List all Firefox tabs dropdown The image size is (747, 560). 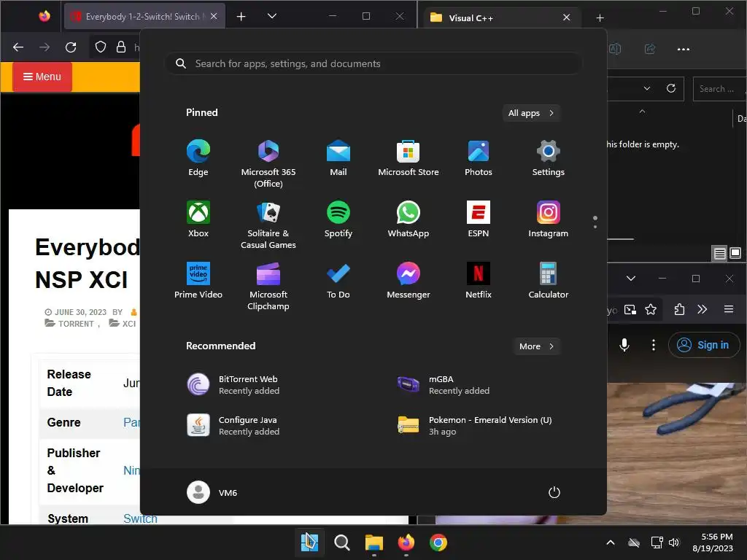(272, 16)
